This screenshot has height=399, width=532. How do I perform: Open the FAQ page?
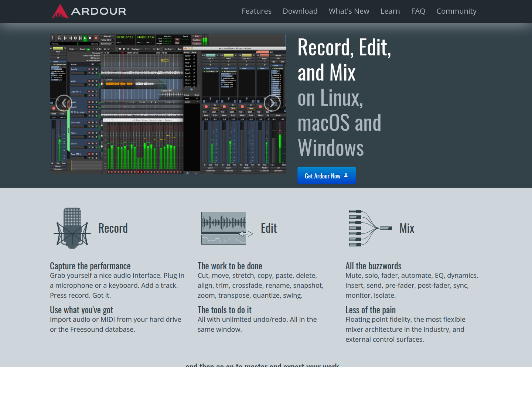pos(418,11)
